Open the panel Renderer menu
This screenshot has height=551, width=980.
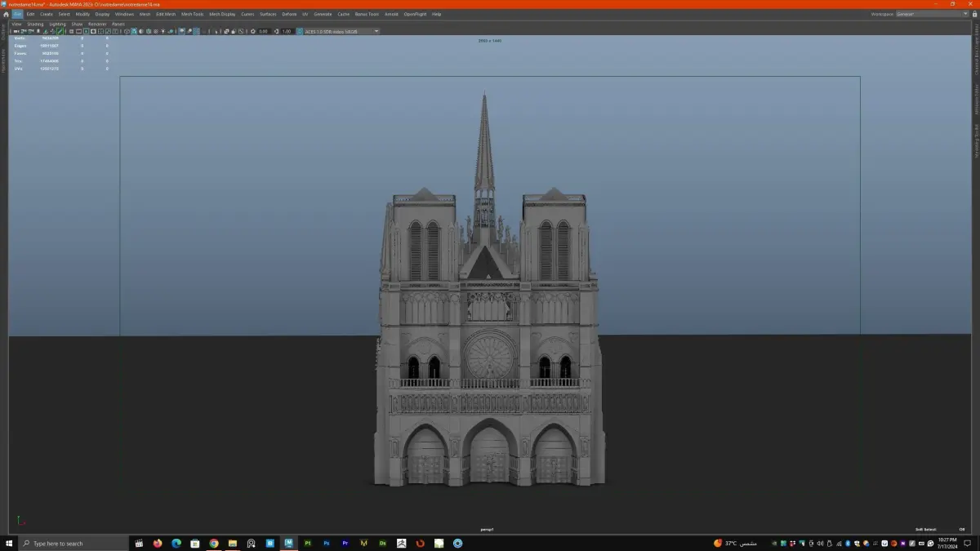pyautogui.click(x=97, y=24)
